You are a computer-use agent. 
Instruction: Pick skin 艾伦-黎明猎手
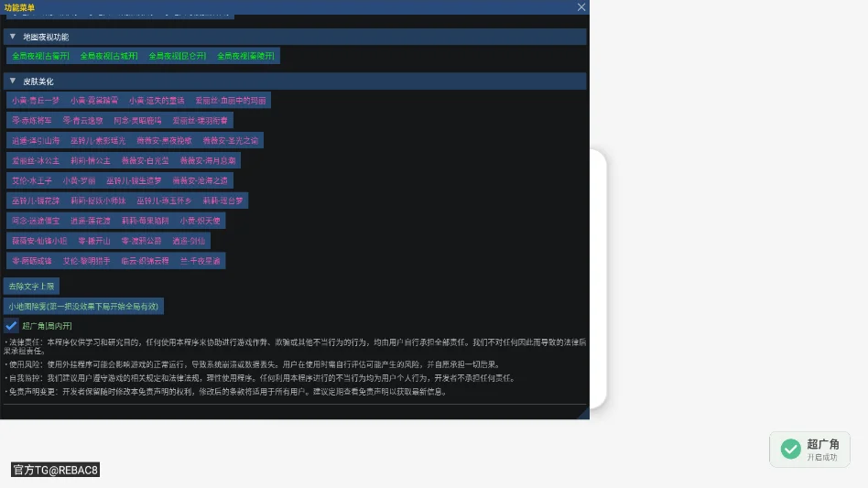pos(87,261)
